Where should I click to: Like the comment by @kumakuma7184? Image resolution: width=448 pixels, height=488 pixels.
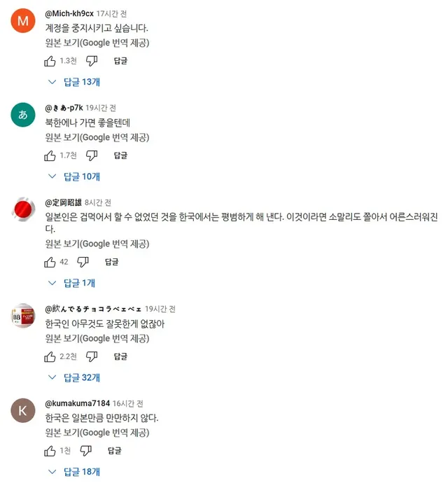[x=50, y=451]
